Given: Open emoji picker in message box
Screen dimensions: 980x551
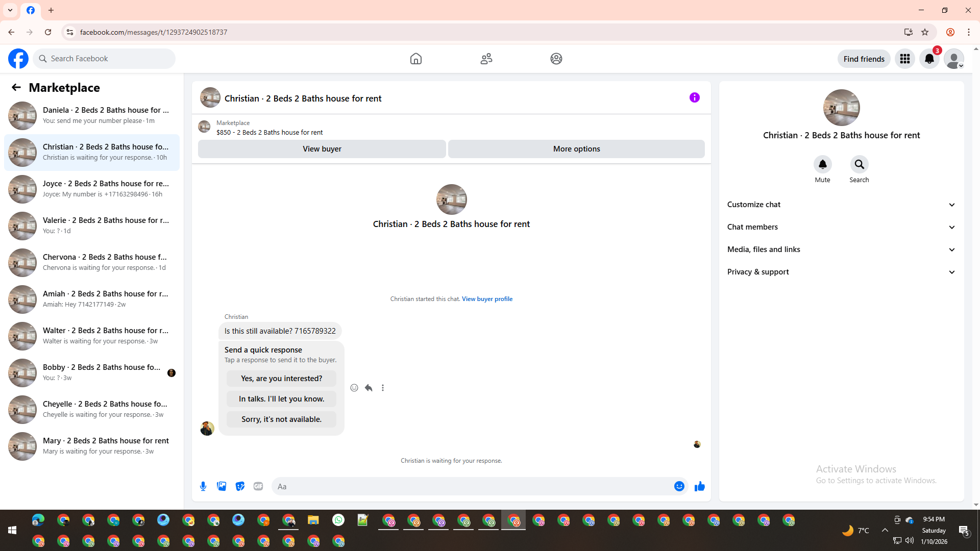Looking at the screenshot, I should (x=679, y=486).
